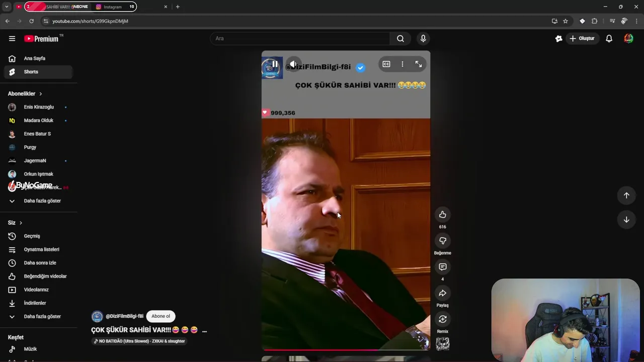The image size is (644, 362).
Task: Open Enis Kirazoglu subscription channel
Action: (38, 107)
